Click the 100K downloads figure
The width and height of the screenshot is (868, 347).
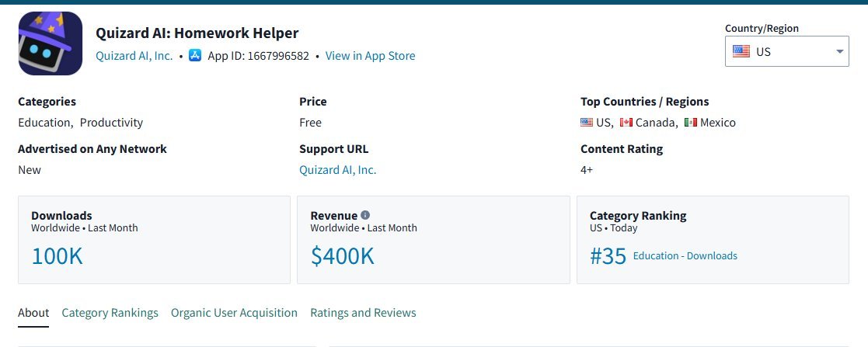[57, 256]
